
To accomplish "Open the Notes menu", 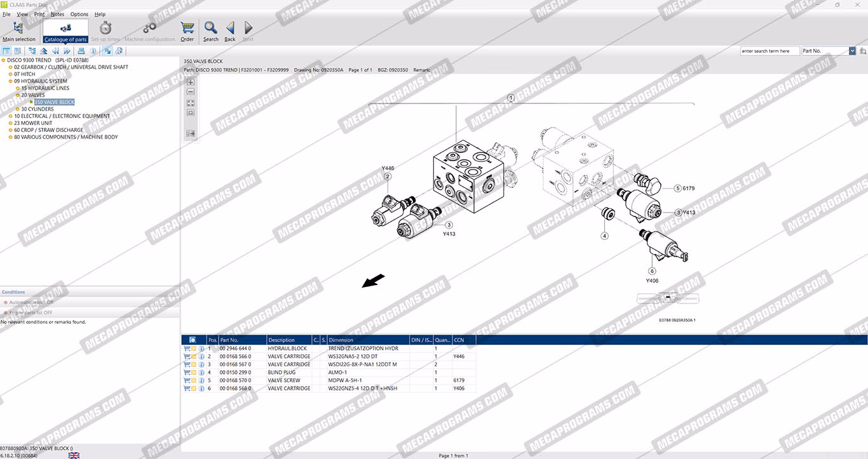I will pos(57,14).
